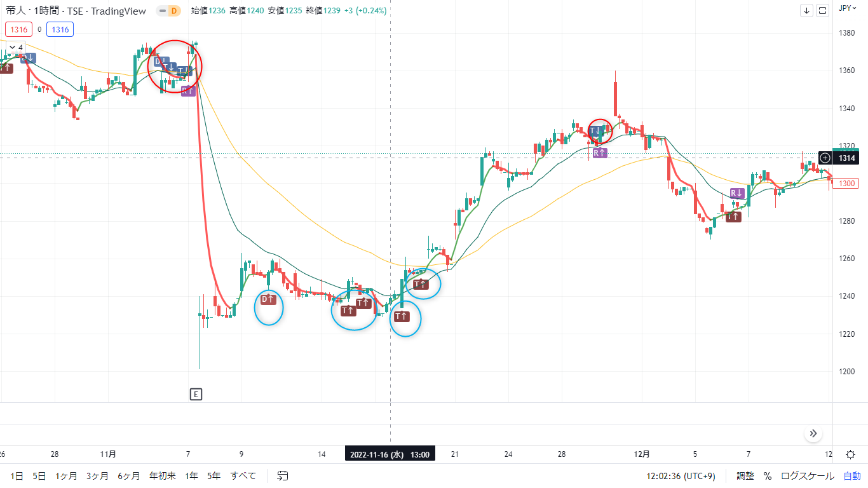Toggle the percent (%) price scale
The width and height of the screenshot is (868, 488).
[767, 475]
